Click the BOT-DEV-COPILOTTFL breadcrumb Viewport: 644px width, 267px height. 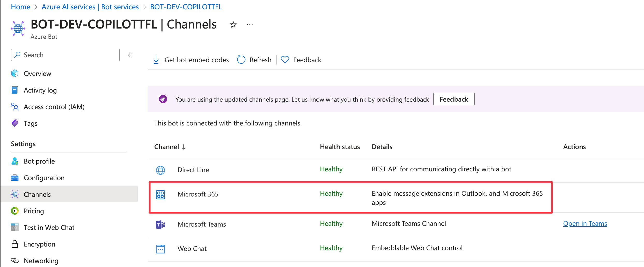(x=186, y=7)
